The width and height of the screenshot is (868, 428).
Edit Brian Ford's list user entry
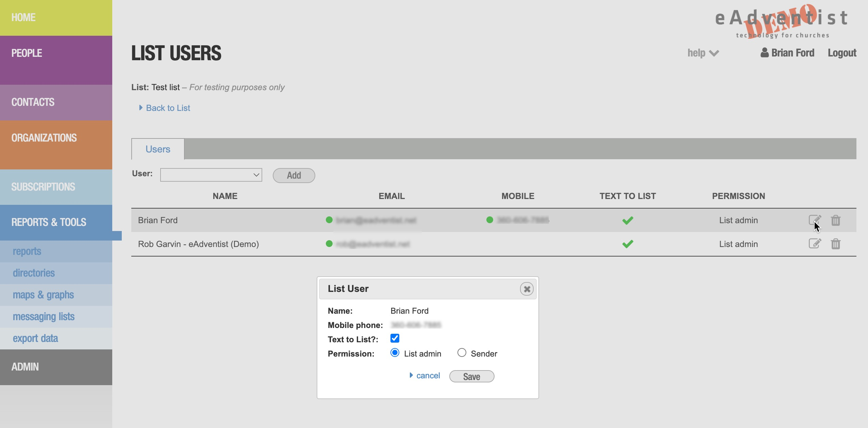coord(815,220)
